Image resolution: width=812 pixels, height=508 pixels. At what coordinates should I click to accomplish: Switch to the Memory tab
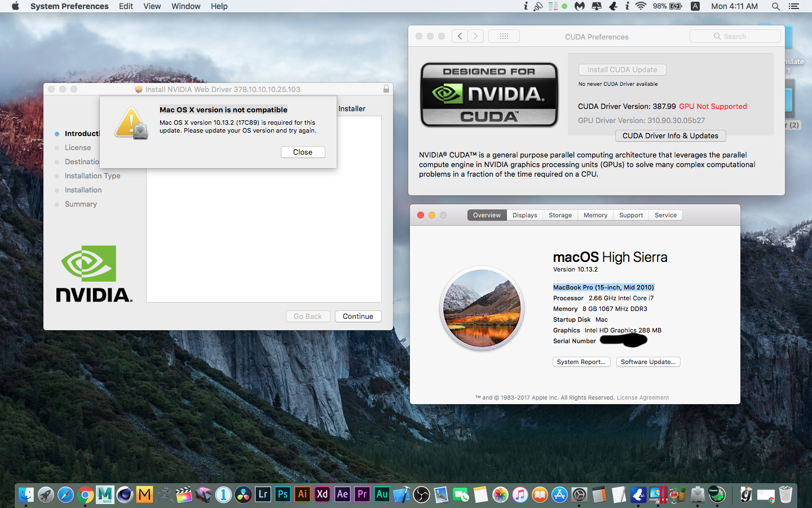click(595, 215)
